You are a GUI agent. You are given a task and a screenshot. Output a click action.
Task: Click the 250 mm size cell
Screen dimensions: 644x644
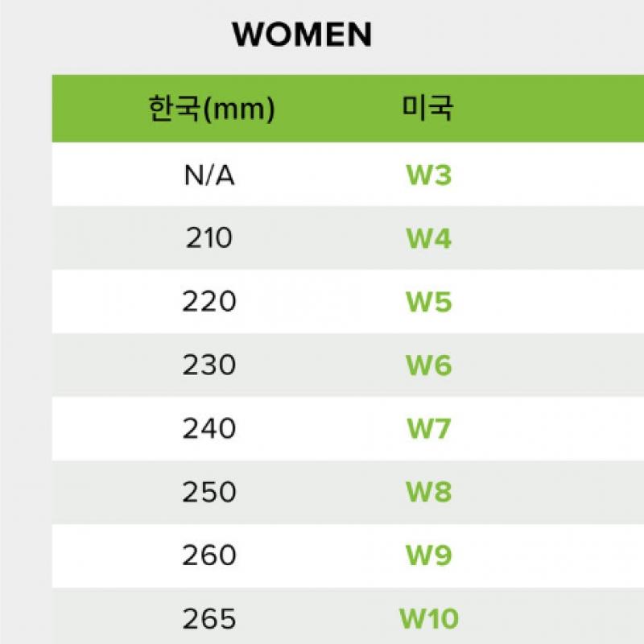208,492
